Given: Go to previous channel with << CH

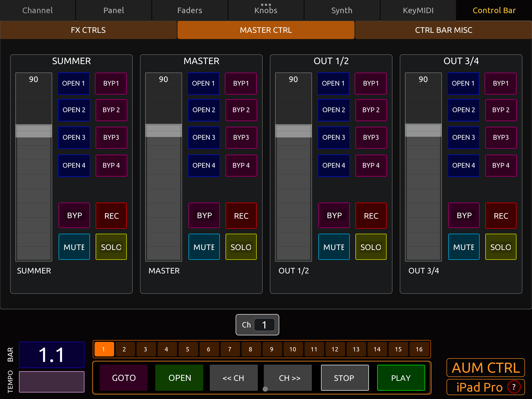Looking at the screenshot, I should (x=233, y=378).
